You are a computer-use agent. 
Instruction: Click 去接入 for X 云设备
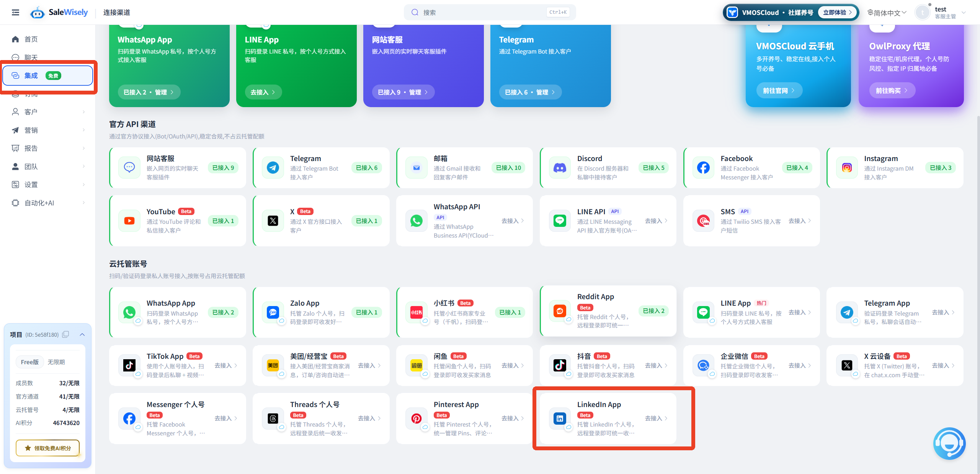(943, 365)
